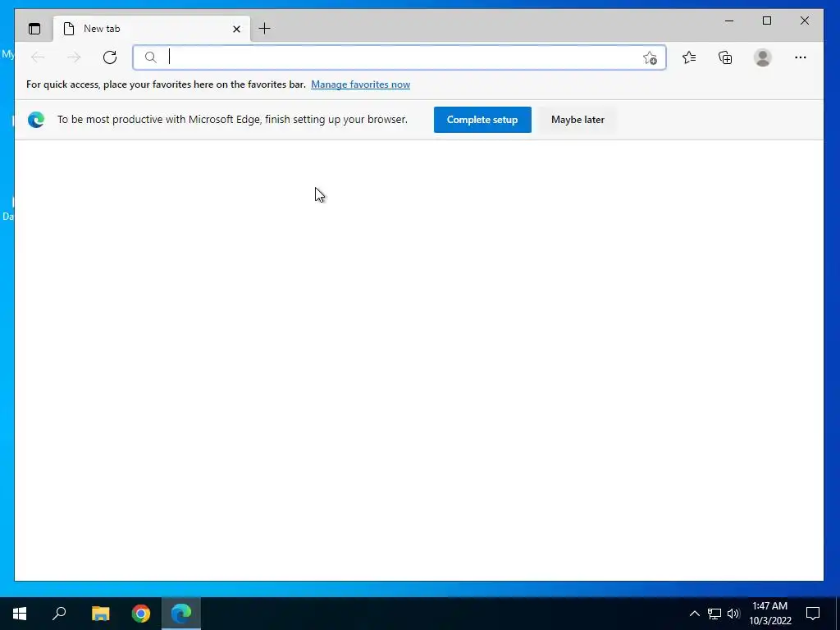Follow Manage favorites now link

pos(361,84)
